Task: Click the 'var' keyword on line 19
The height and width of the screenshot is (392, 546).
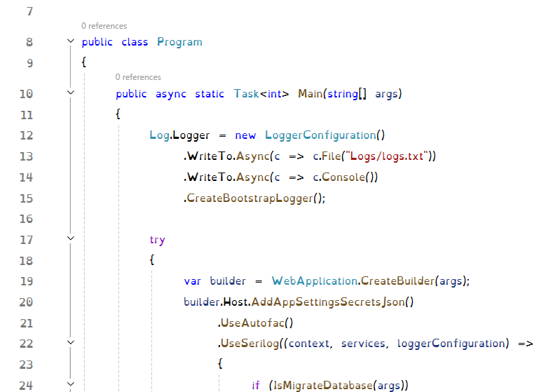Action: tap(192, 281)
